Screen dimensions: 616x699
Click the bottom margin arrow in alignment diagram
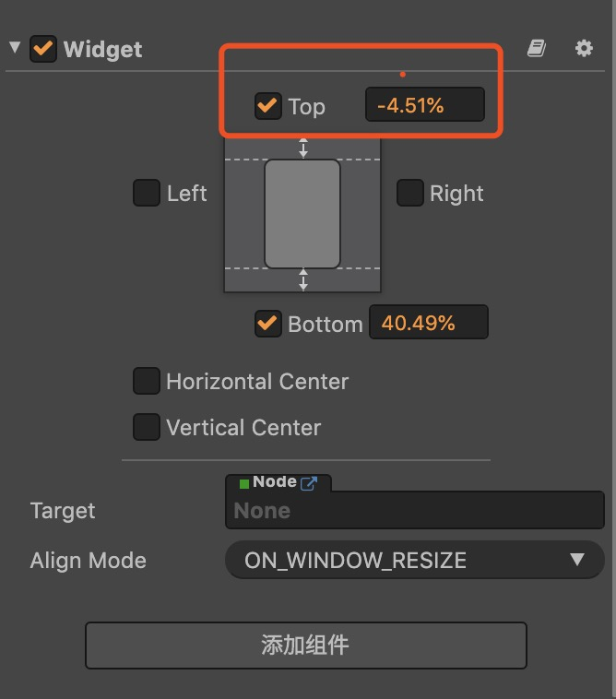tap(303, 278)
